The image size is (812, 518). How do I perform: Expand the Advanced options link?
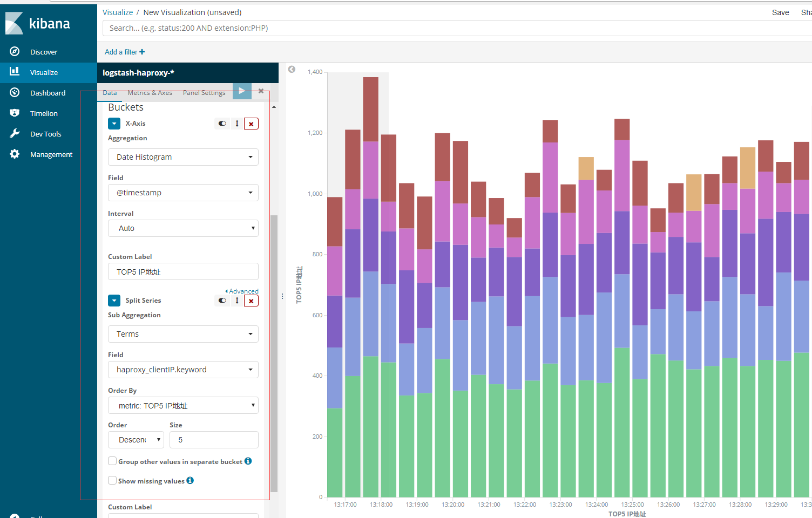tap(242, 291)
